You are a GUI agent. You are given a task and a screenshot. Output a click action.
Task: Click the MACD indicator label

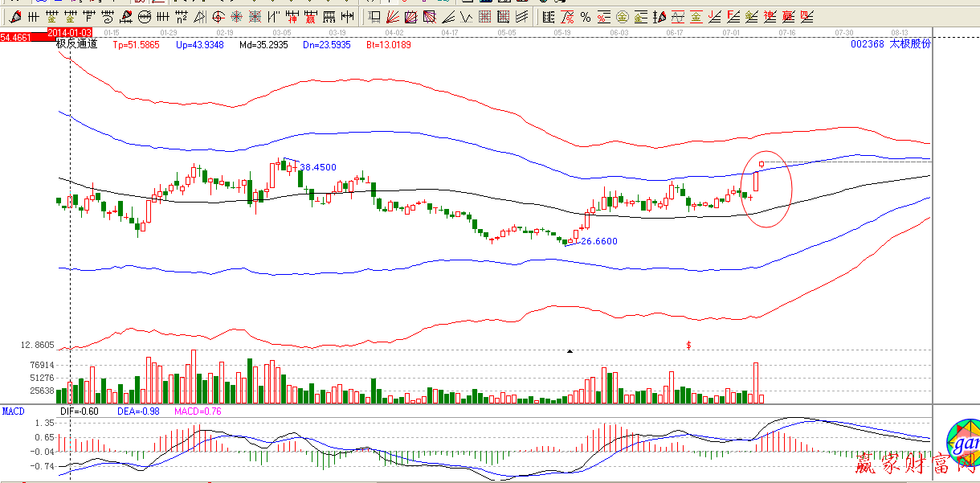pos(13,411)
